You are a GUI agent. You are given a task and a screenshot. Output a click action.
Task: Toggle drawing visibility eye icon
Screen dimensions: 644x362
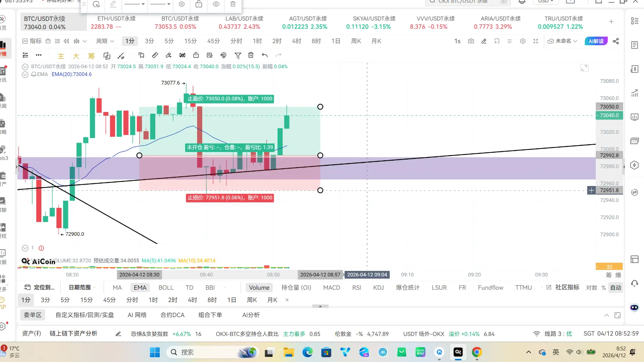pos(216,4)
